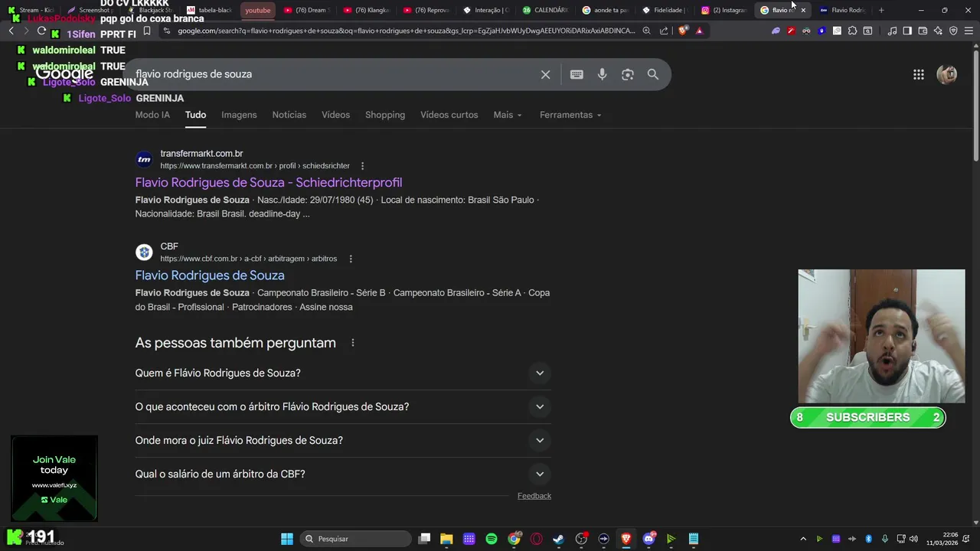Open the Ferramentas dropdown

(x=570, y=115)
